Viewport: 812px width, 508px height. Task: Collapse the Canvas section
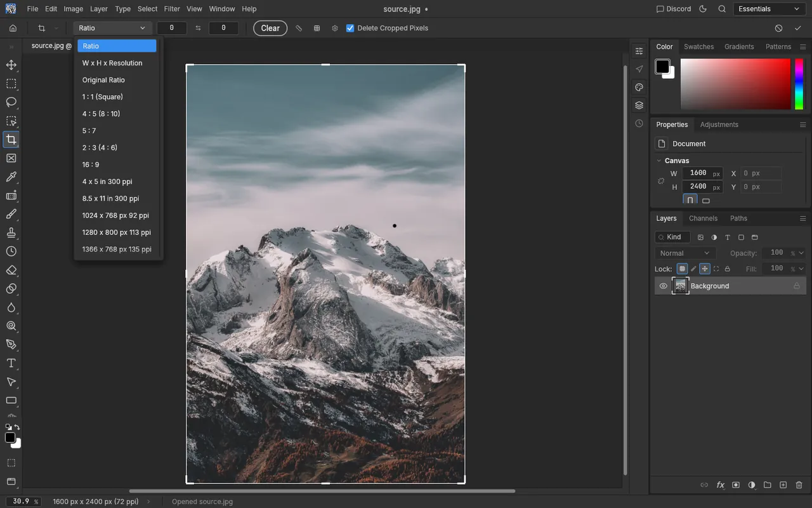pos(659,161)
